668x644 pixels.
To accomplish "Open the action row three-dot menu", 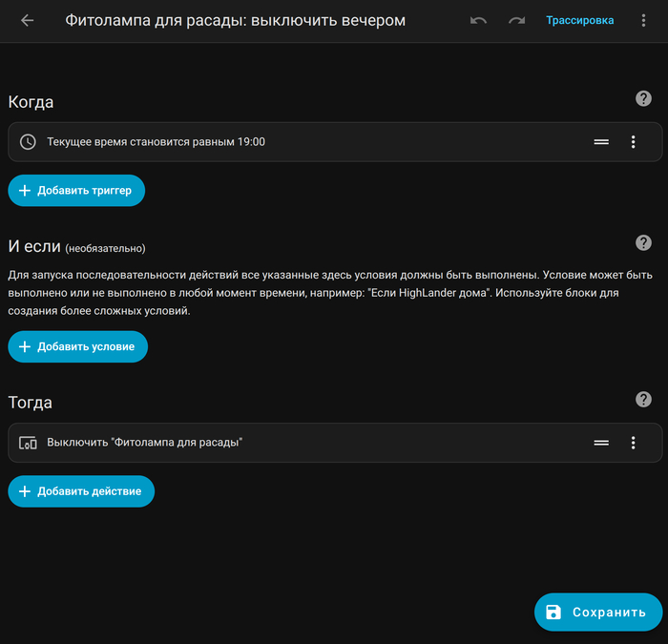I will click(633, 443).
